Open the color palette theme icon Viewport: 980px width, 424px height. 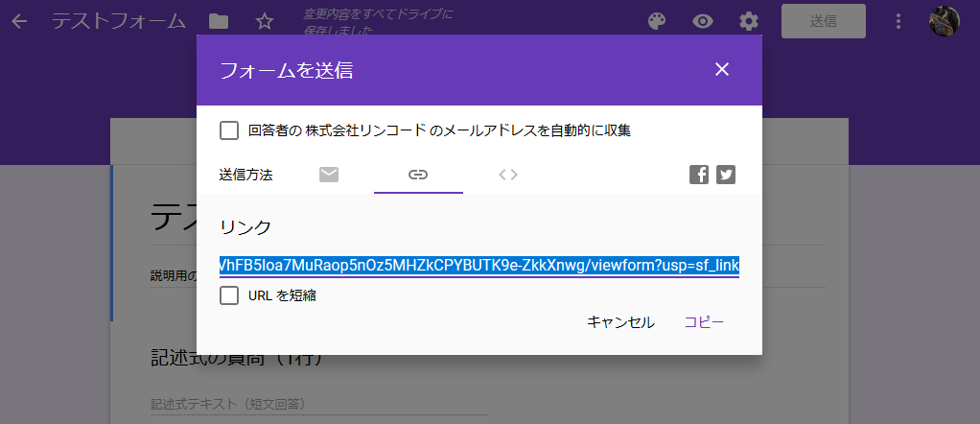656,22
